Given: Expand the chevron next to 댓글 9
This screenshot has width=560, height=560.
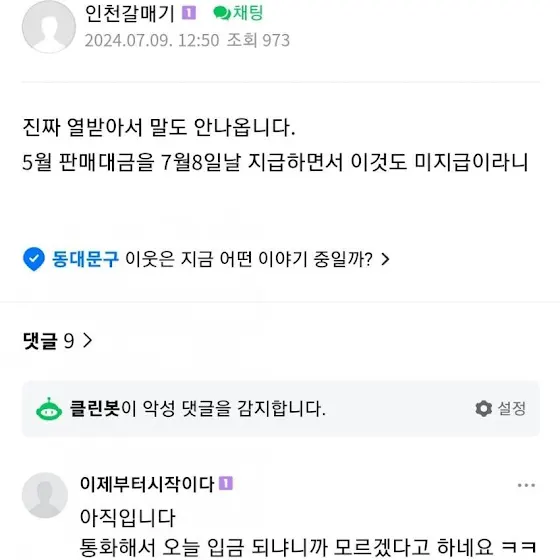Looking at the screenshot, I should pos(88,340).
